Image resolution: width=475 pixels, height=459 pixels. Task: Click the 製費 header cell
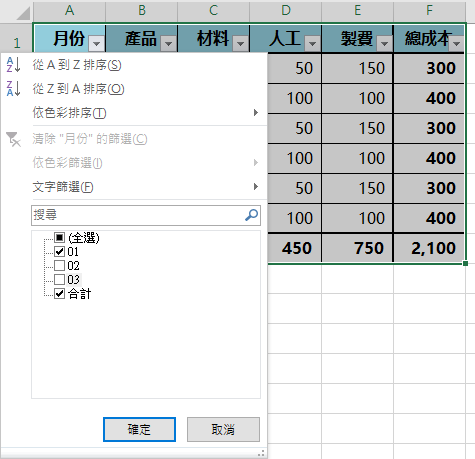[x=358, y=38]
